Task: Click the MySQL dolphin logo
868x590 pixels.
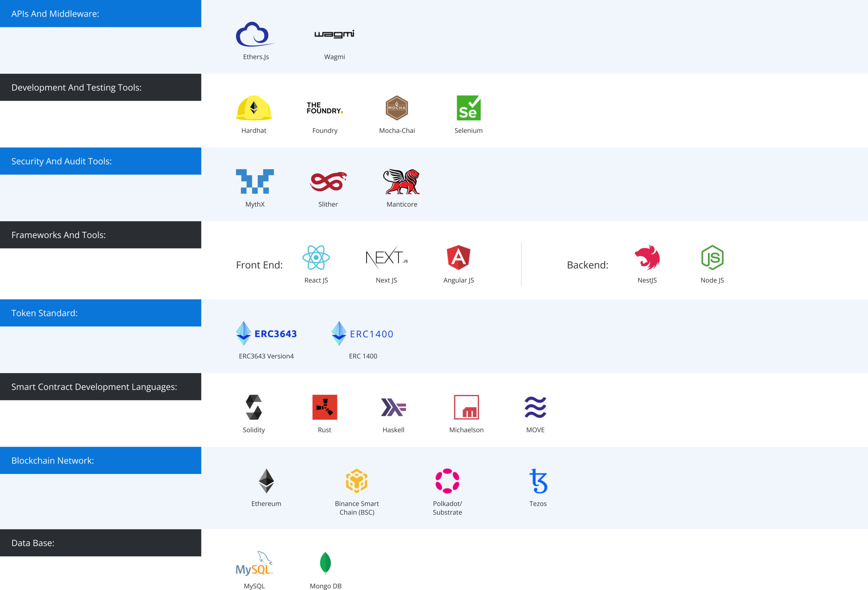Action: tap(254, 563)
